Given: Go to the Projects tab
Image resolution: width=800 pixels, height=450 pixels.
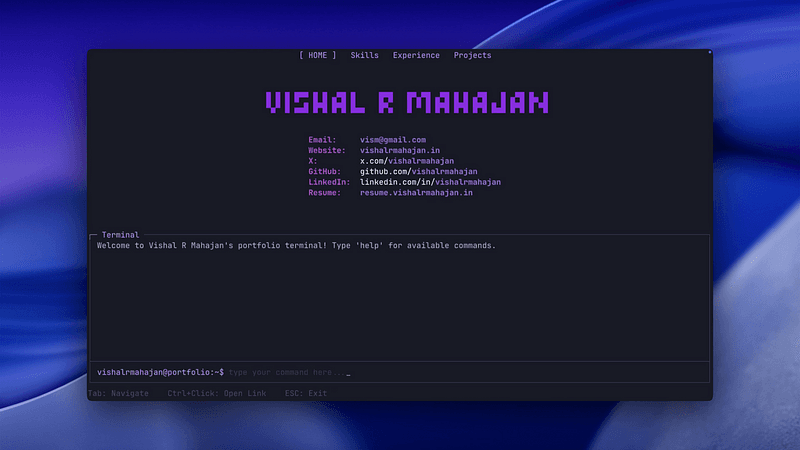Looking at the screenshot, I should tap(472, 55).
